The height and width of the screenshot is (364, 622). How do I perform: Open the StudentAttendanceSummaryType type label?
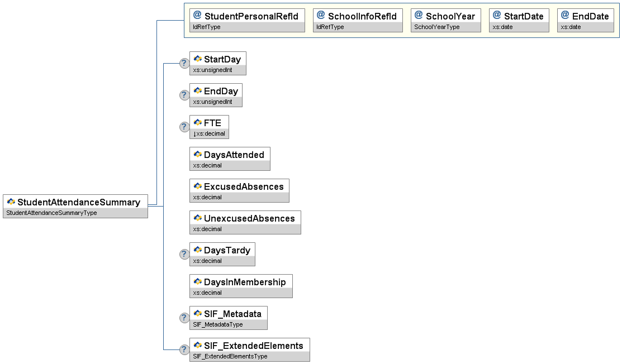51,213
